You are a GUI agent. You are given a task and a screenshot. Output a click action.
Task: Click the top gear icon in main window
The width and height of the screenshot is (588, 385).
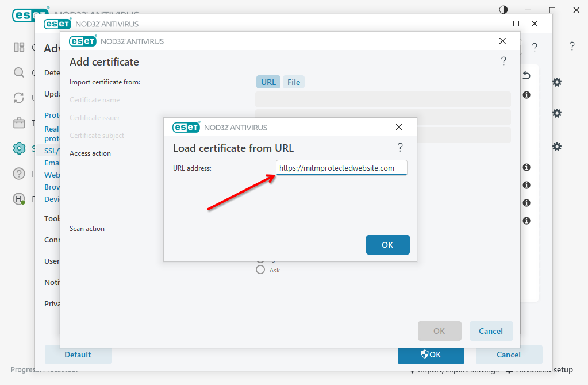(557, 82)
